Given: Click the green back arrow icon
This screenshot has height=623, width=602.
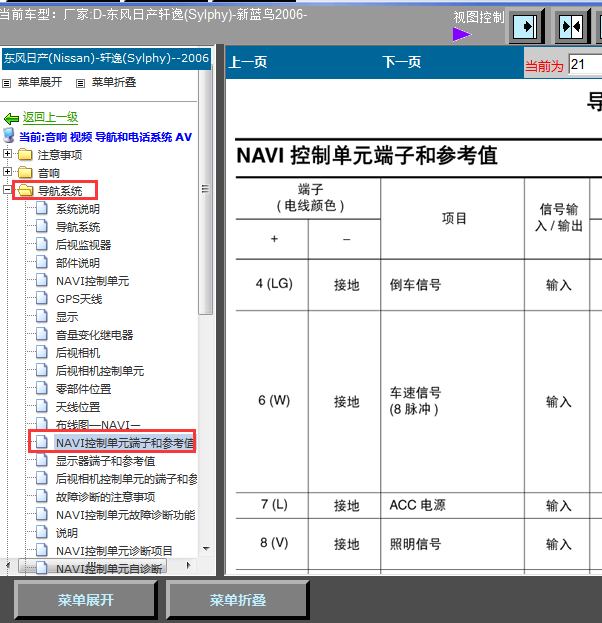Looking at the screenshot, I should click(x=12, y=118).
